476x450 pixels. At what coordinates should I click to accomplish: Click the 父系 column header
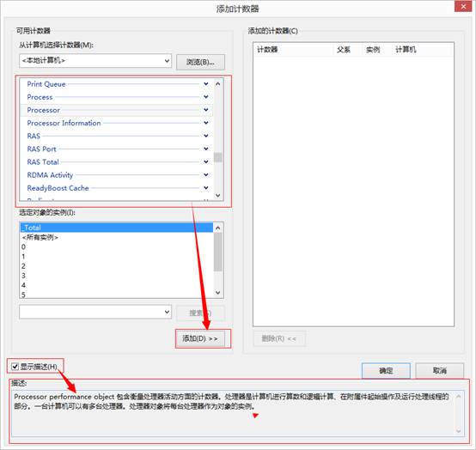348,50
